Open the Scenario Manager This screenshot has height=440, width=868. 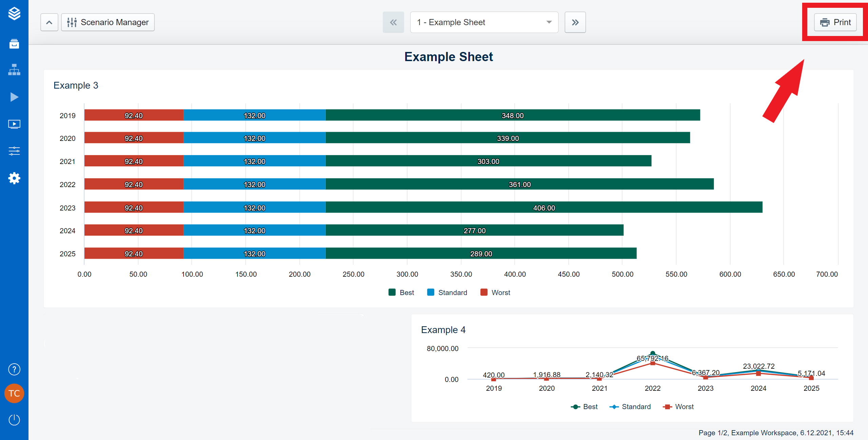point(108,22)
